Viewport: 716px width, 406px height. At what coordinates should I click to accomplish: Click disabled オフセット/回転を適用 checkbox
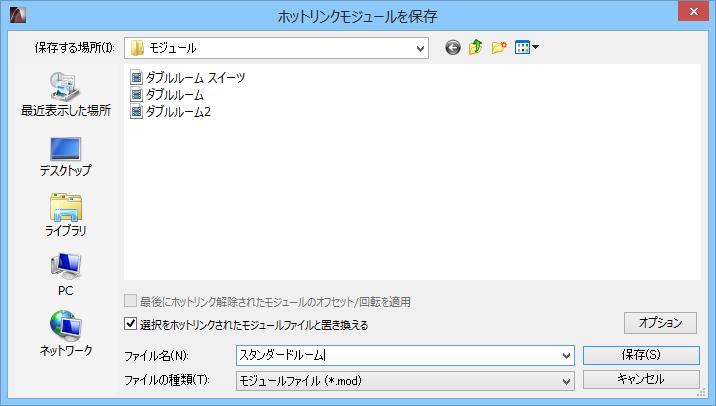click(130, 301)
